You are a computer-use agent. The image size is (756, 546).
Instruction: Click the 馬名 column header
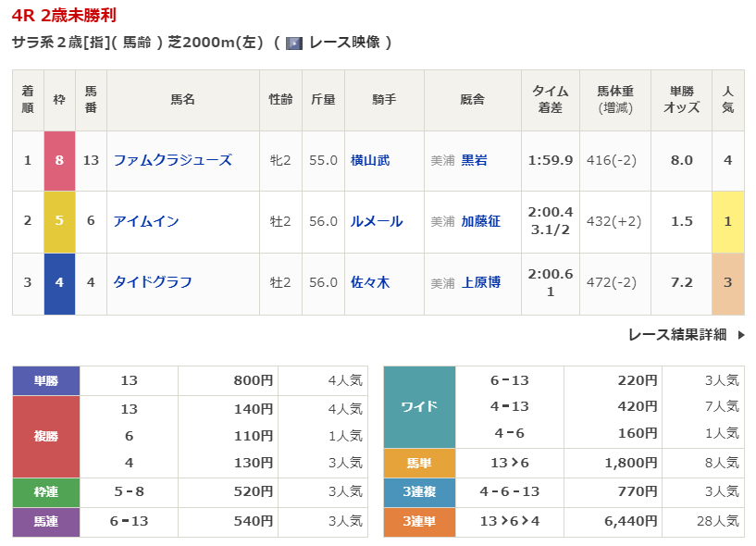182,99
